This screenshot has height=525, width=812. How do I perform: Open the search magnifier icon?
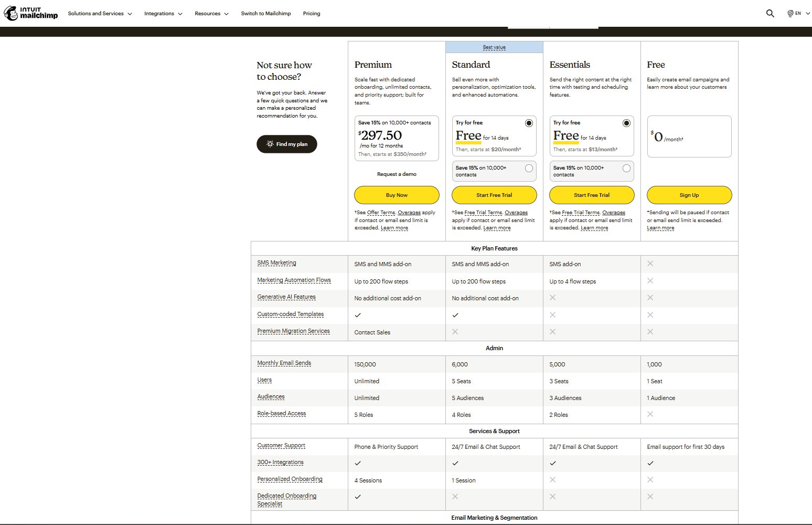(770, 14)
